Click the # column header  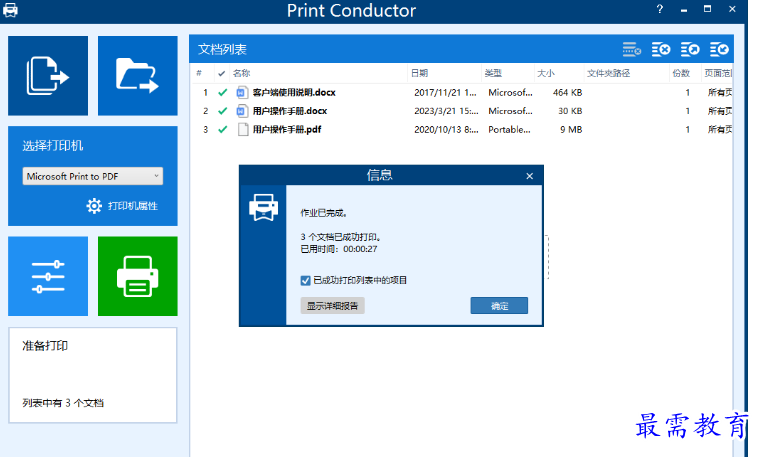coord(199,73)
